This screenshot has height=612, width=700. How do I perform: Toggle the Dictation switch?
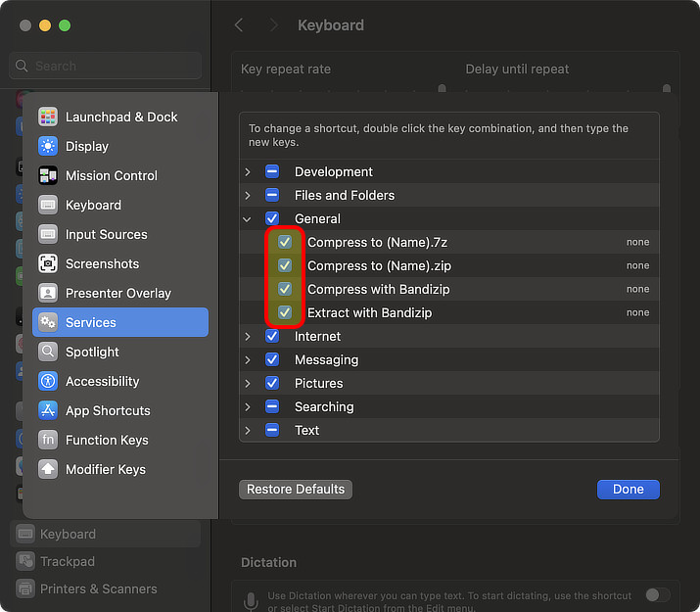click(x=657, y=594)
